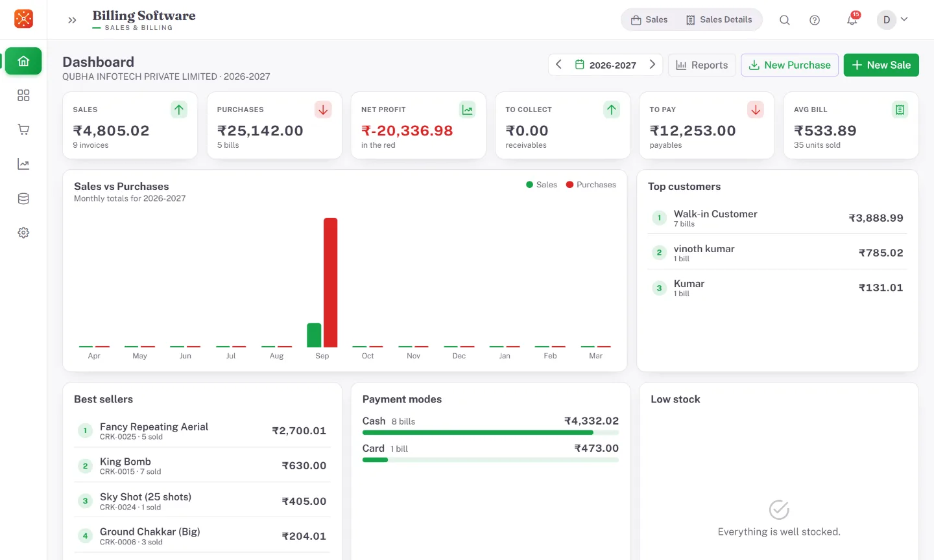Select Walk-in Customer in top customers
The height and width of the screenshot is (560, 934).
(x=777, y=218)
